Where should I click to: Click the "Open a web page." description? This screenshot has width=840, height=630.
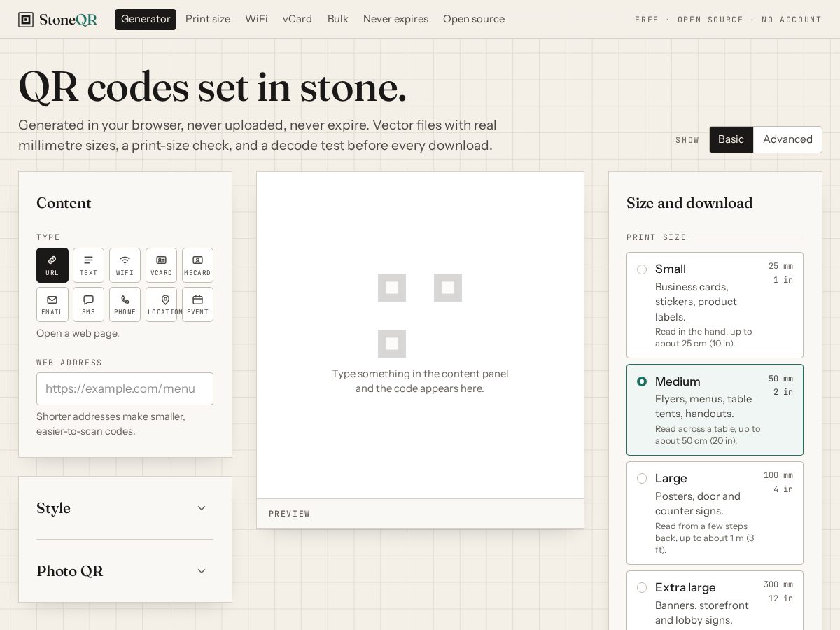(x=78, y=333)
